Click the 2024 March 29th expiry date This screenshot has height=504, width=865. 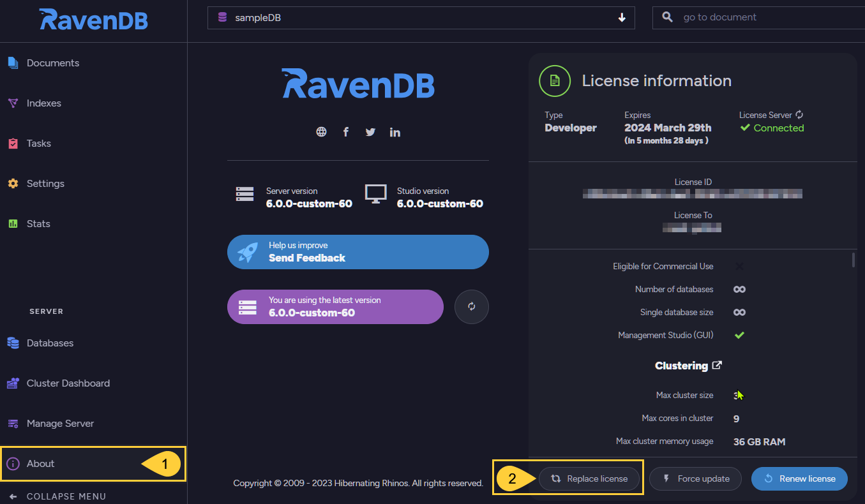(668, 128)
